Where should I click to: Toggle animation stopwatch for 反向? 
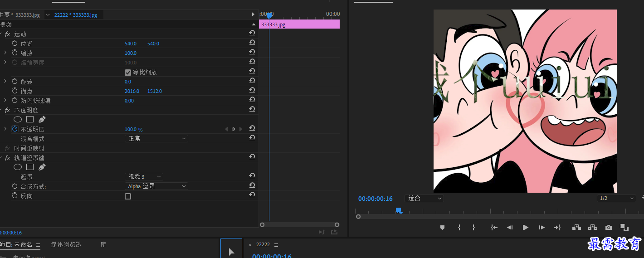[15, 195]
